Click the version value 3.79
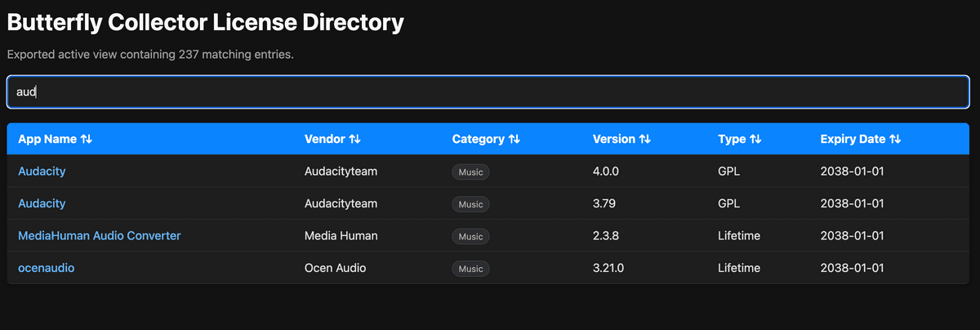The height and width of the screenshot is (330, 980). (604, 203)
